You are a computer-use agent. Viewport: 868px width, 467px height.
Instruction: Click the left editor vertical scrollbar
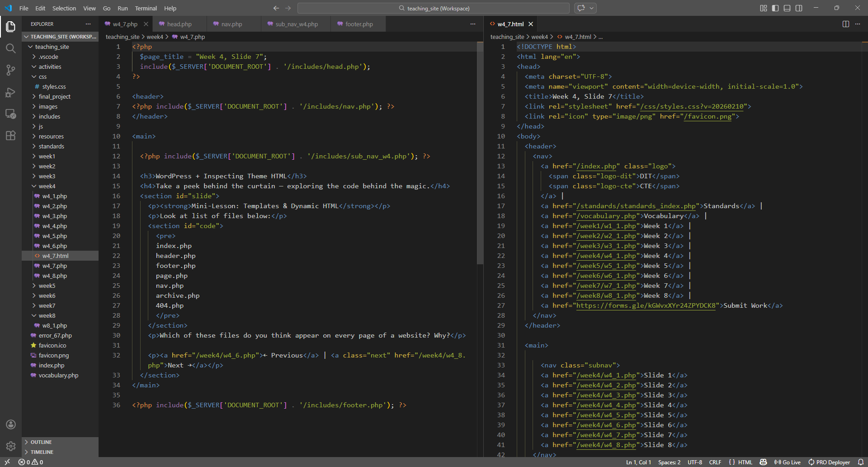tap(480, 154)
